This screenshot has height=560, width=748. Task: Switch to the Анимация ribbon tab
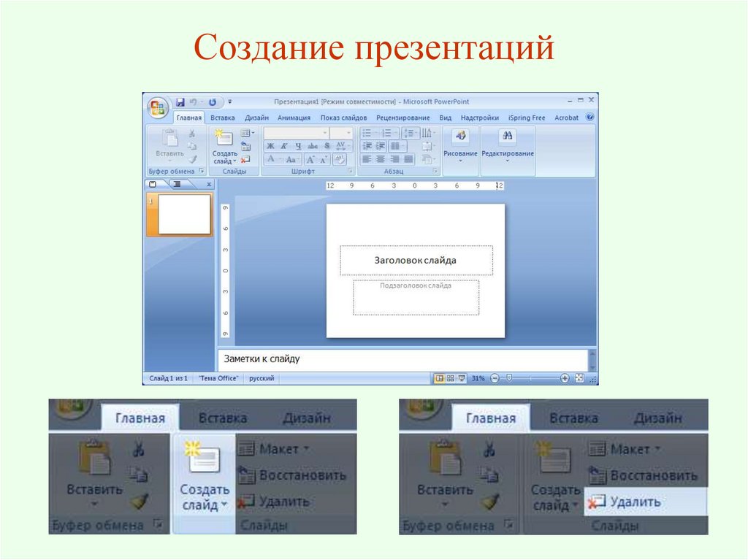pos(294,118)
